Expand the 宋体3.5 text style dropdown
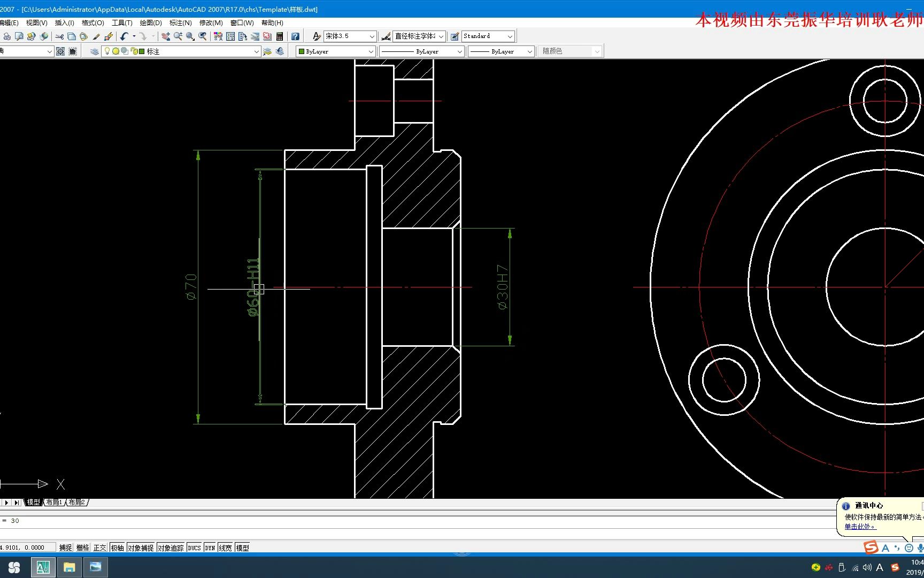 [372, 36]
